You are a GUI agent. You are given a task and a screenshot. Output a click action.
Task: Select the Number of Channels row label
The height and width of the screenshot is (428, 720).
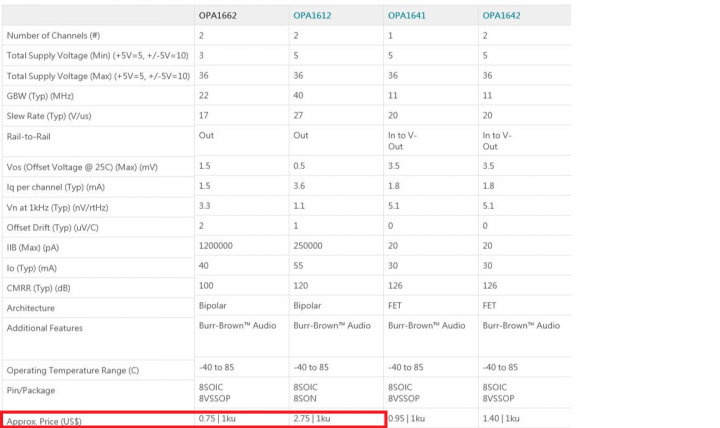click(x=53, y=36)
